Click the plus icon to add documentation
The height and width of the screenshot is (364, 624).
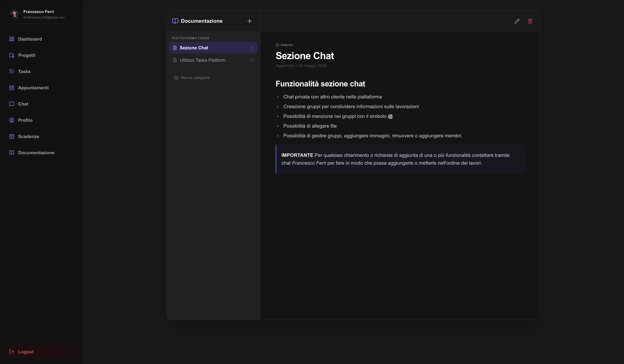249,21
